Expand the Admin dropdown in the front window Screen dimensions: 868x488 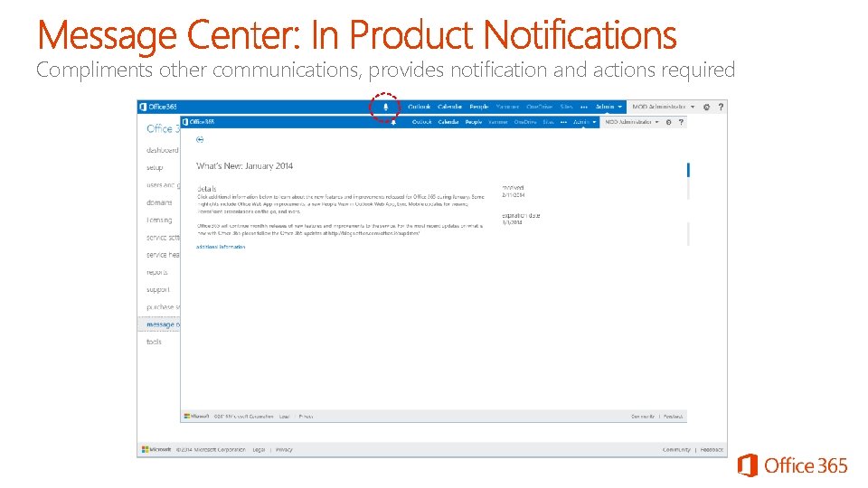point(585,122)
